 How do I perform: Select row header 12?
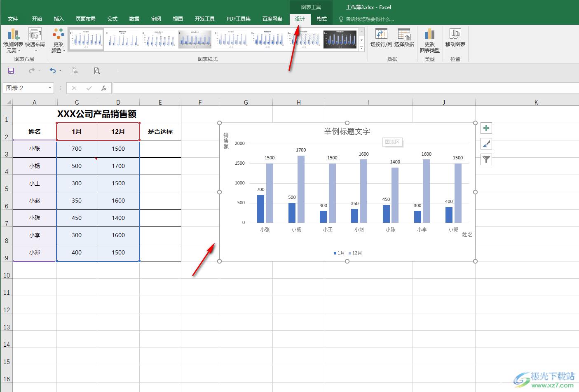7,304
